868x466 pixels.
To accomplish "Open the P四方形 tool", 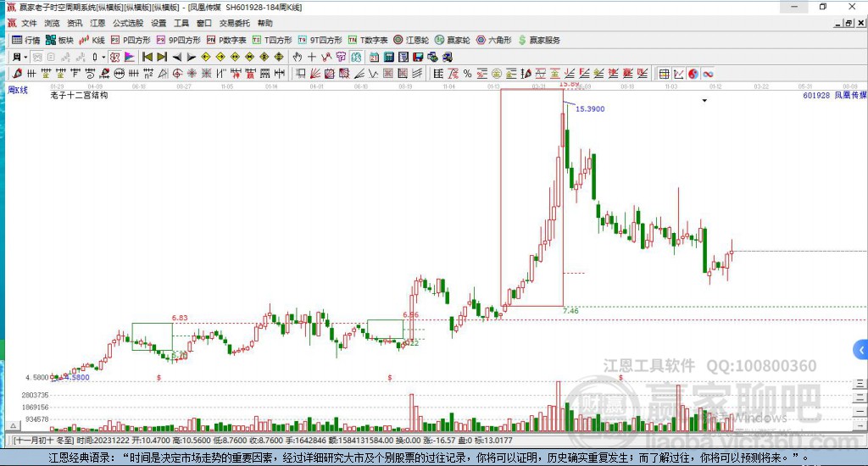I will (131, 40).
